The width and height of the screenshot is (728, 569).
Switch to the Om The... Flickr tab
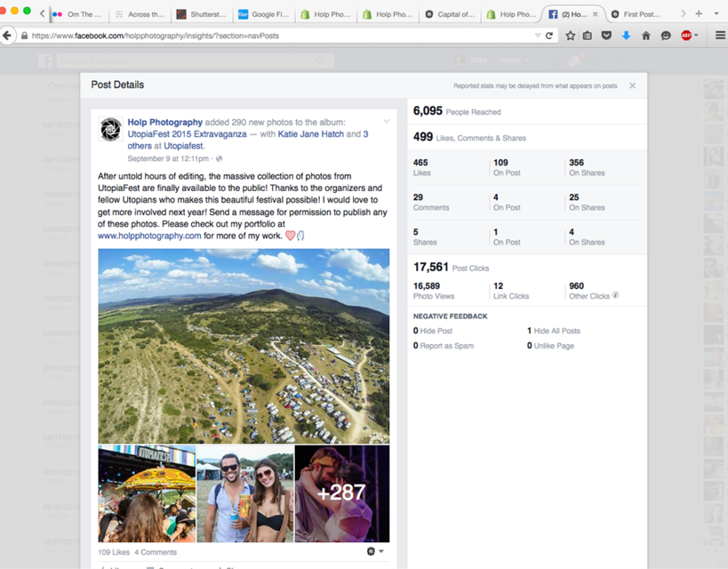[78, 14]
